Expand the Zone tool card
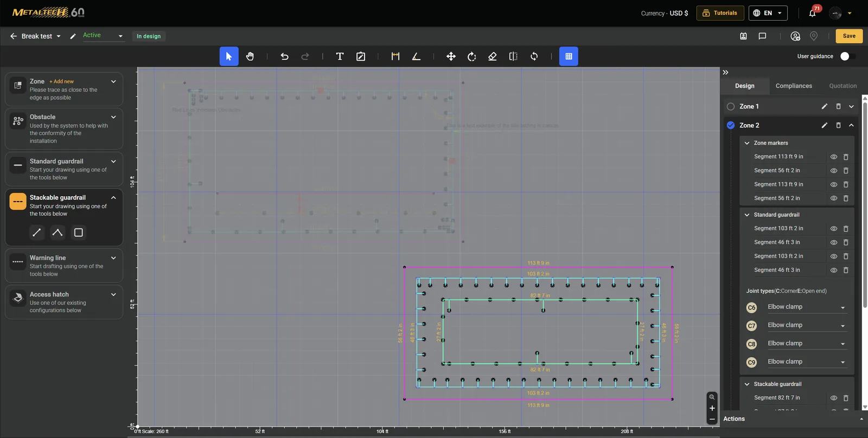The image size is (868, 438). pyautogui.click(x=113, y=82)
